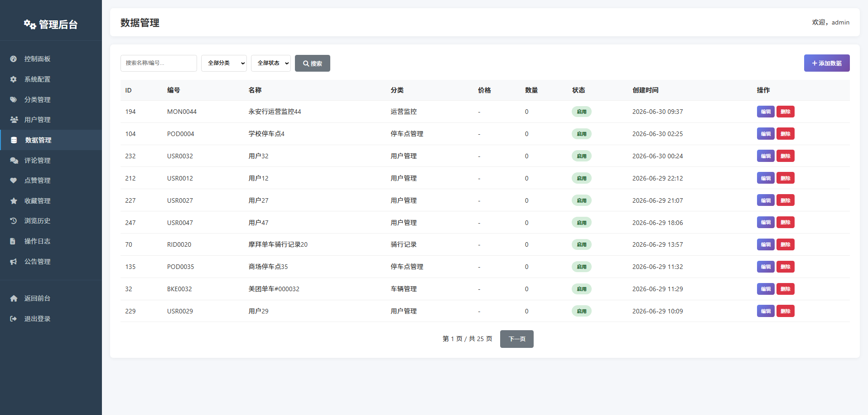The height and width of the screenshot is (415, 868).
Task: Click the 评论管理 comments icon
Action: click(x=14, y=161)
